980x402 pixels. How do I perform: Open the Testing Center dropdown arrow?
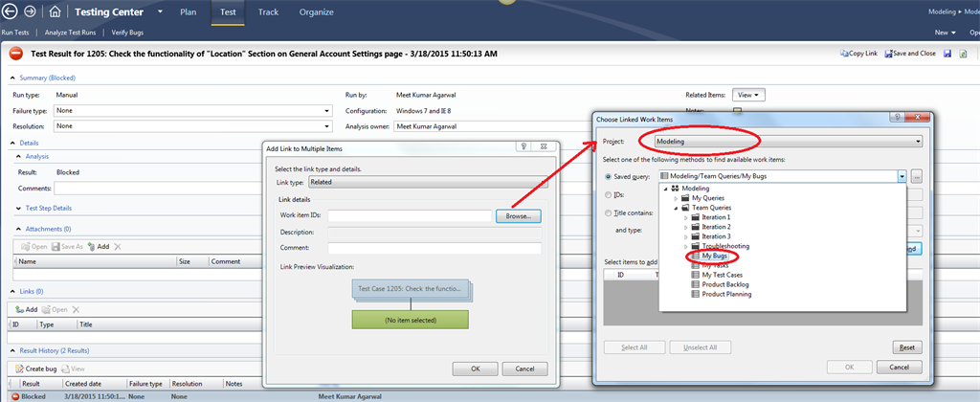point(160,11)
